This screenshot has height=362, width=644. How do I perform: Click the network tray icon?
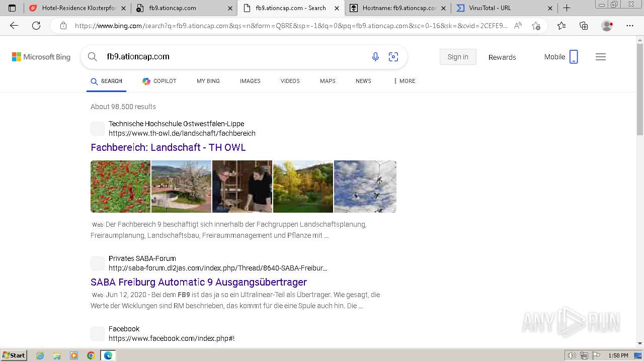tap(584, 355)
